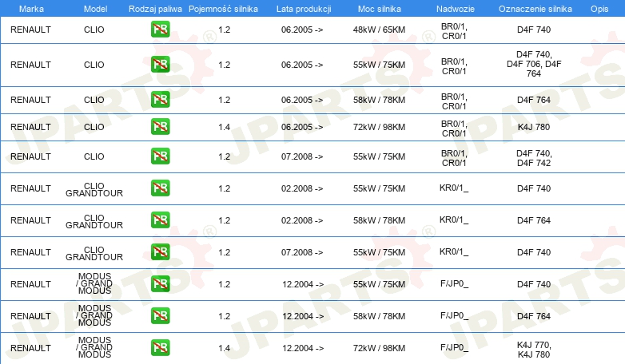The image size is (625, 364).
Task: Click the fuel icon for the Clio Grandtour 02.2008 55kW row
Action: [x=160, y=188]
